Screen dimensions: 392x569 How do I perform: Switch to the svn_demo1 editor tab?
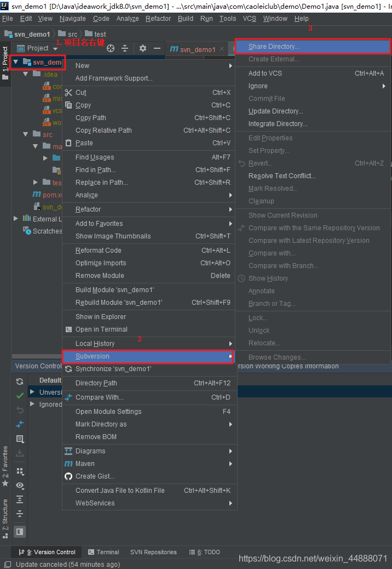(198, 49)
